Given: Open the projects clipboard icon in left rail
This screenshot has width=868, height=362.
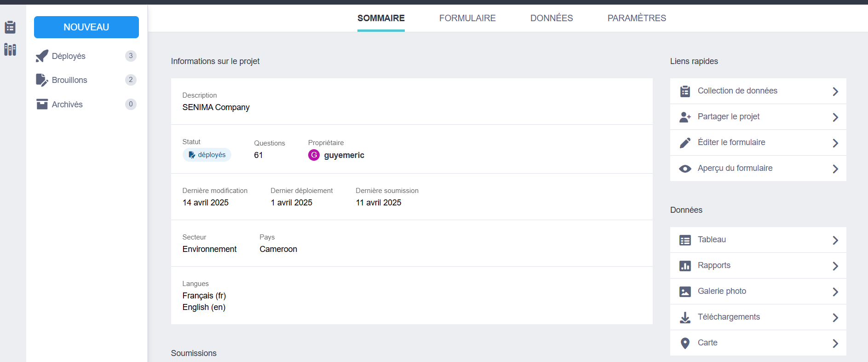Looking at the screenshot, I should pyautogui.click(x=10, y=27).
